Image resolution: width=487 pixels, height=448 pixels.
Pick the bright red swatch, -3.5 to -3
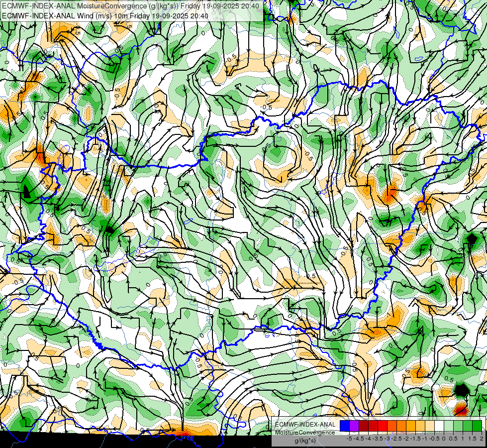(383, 426)
